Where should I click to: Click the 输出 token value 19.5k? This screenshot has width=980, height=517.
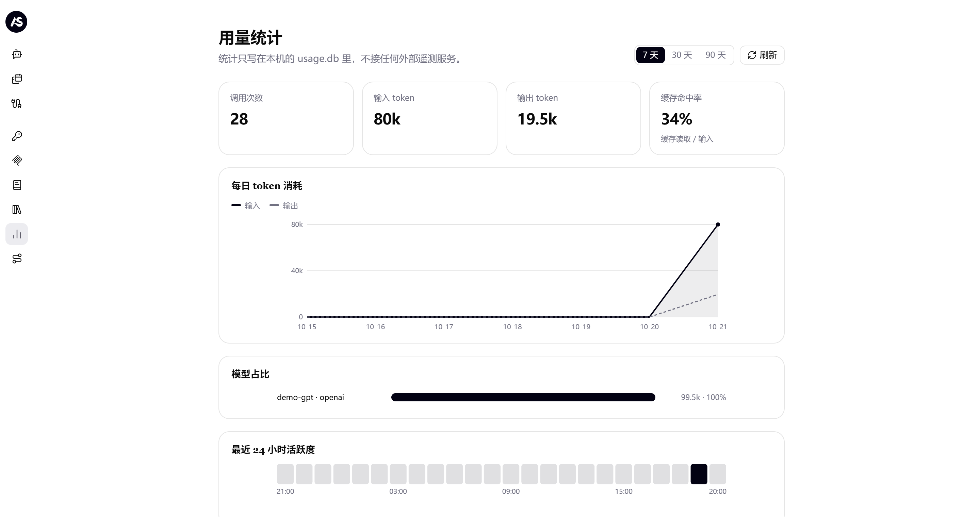click(537, 119)
